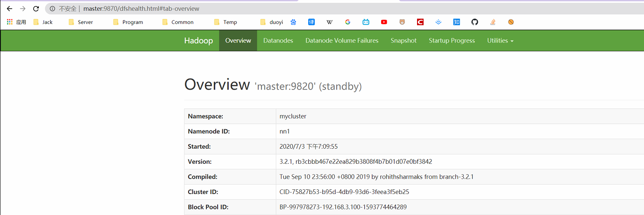Expand the Utilities dropdown menu
The height and width of the screenshot is (215, 644).
pos(500,41)
